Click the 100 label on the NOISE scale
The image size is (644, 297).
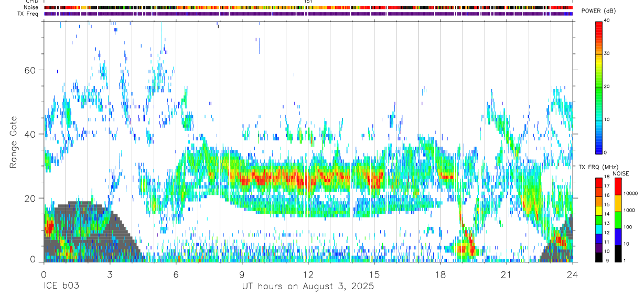(627, 227)
